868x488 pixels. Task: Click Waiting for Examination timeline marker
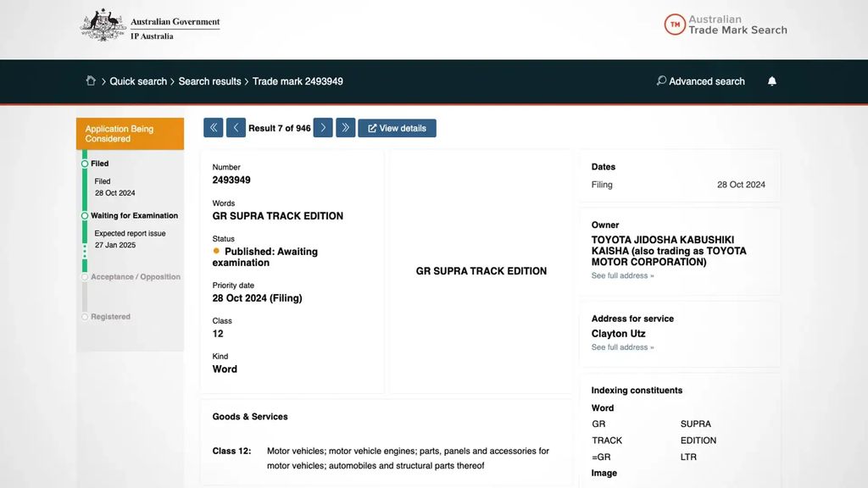(x=85, y=216)
